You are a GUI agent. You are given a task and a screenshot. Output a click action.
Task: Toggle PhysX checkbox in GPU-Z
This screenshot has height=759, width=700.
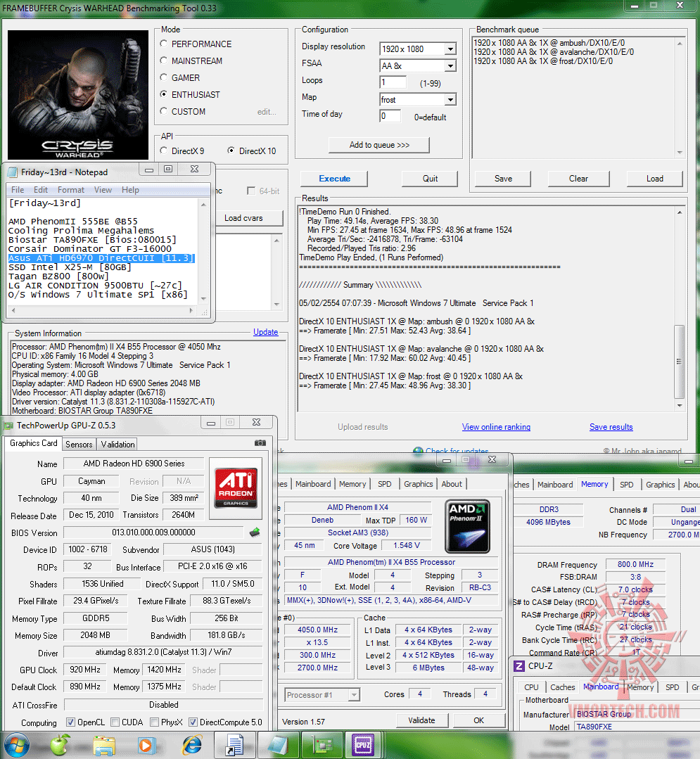coord(154,722)
